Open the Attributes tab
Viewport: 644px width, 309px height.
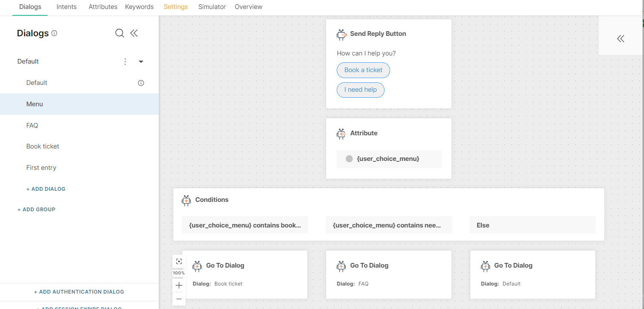[103, 7]
